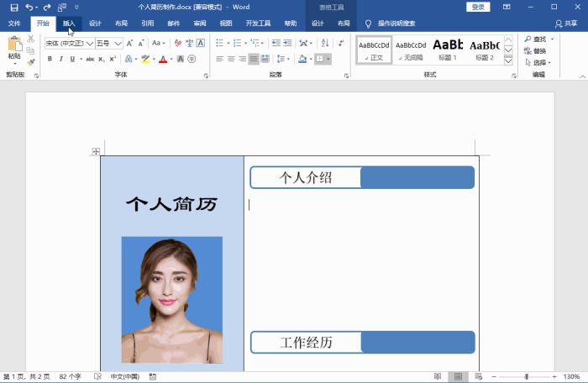The width and height of the screenshot is (588, 383).
Task: Expand the styles gallery more arrow
Action: [508, 60]
